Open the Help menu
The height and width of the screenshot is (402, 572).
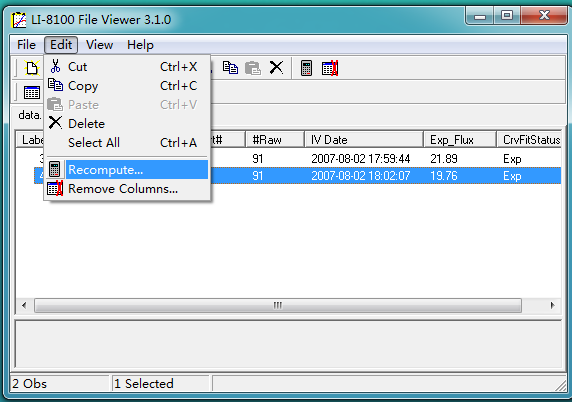point(140,45)
